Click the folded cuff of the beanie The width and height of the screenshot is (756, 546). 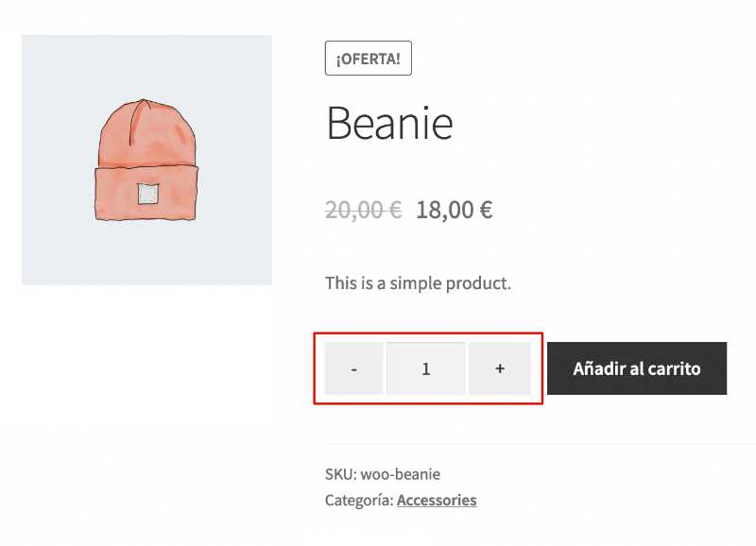146,193
